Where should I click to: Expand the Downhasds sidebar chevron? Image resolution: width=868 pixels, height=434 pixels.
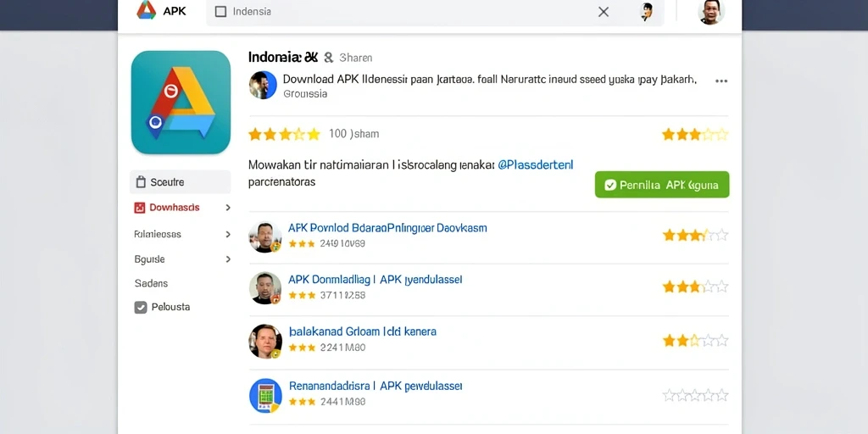pyautogui.click(x=227, y=208)
